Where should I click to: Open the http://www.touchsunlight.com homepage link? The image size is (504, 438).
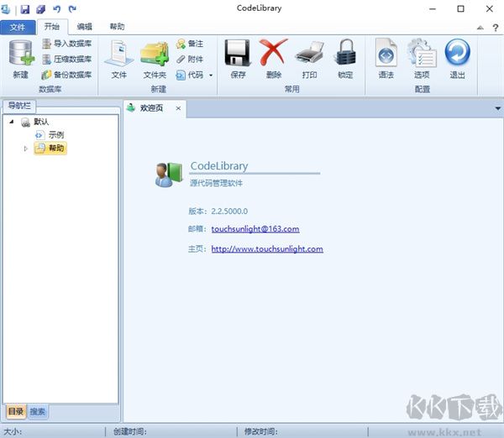267,249
